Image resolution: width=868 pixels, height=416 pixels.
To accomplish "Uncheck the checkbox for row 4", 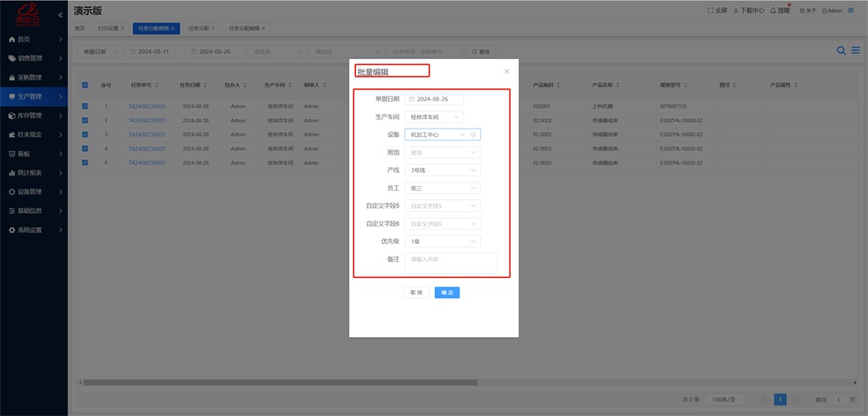I will (x=85, y=149).
